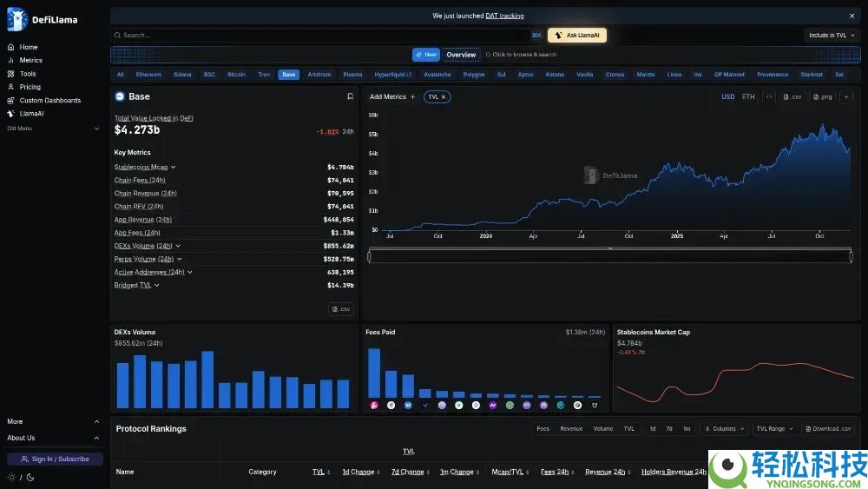Expand Stablecoins Mcap details
Image resolution: width=868 pixels, height=489 pixels.
coord(174,168)
